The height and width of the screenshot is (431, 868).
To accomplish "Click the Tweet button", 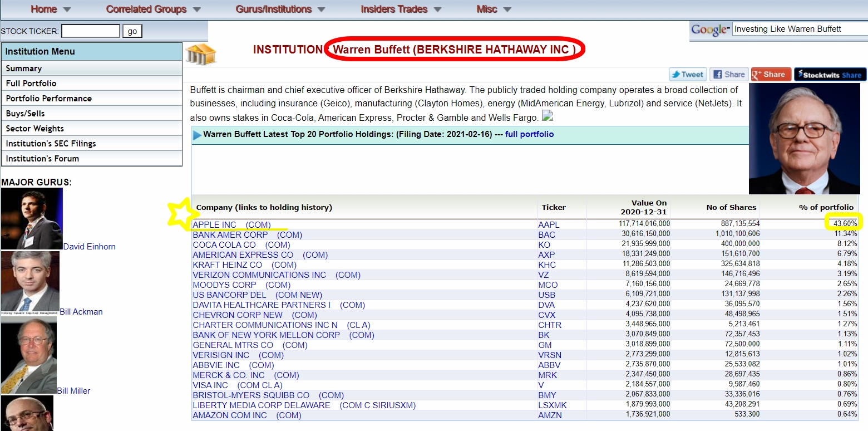I will [x=688, y=74].
